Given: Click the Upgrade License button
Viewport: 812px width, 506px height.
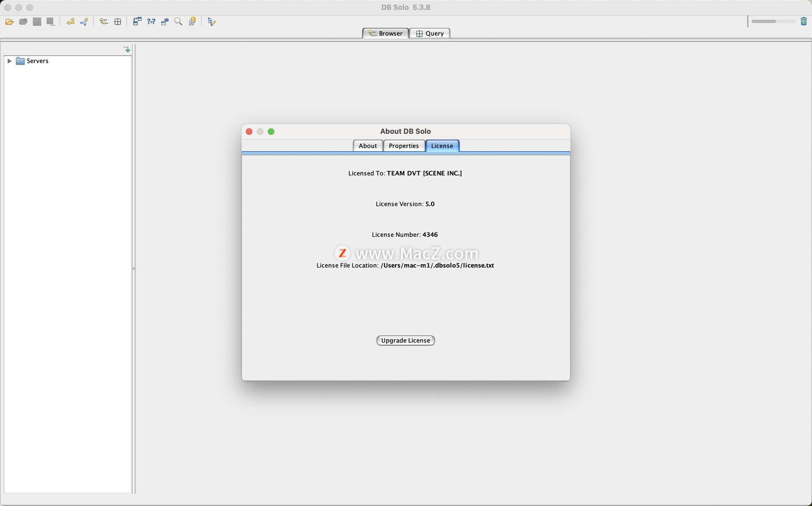Looking at the screenshot, I should 406,340.
